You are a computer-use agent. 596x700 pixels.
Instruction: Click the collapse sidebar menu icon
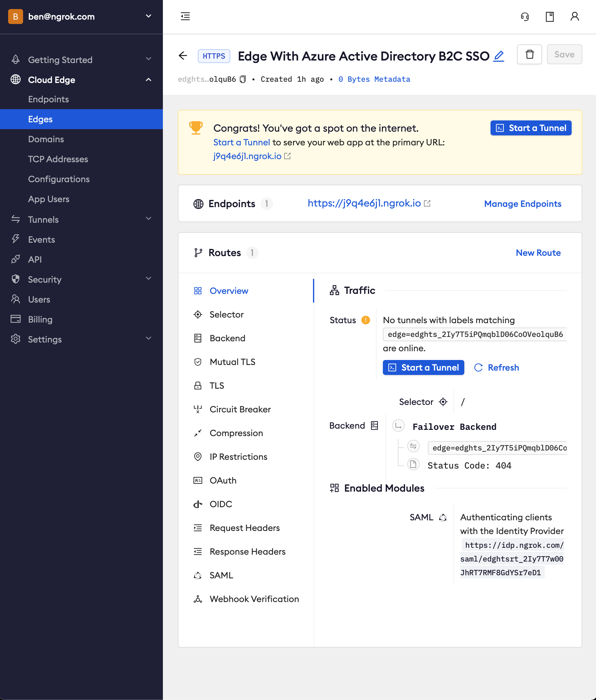185,16
